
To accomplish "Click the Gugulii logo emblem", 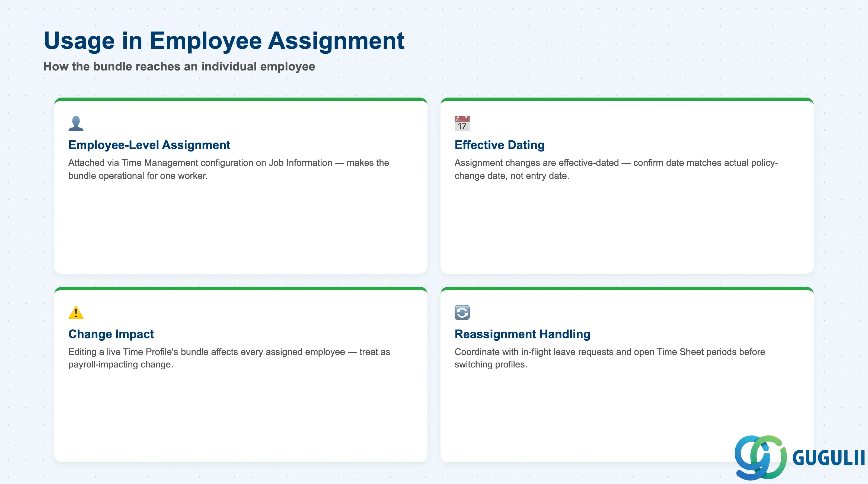I will (761, 457).
